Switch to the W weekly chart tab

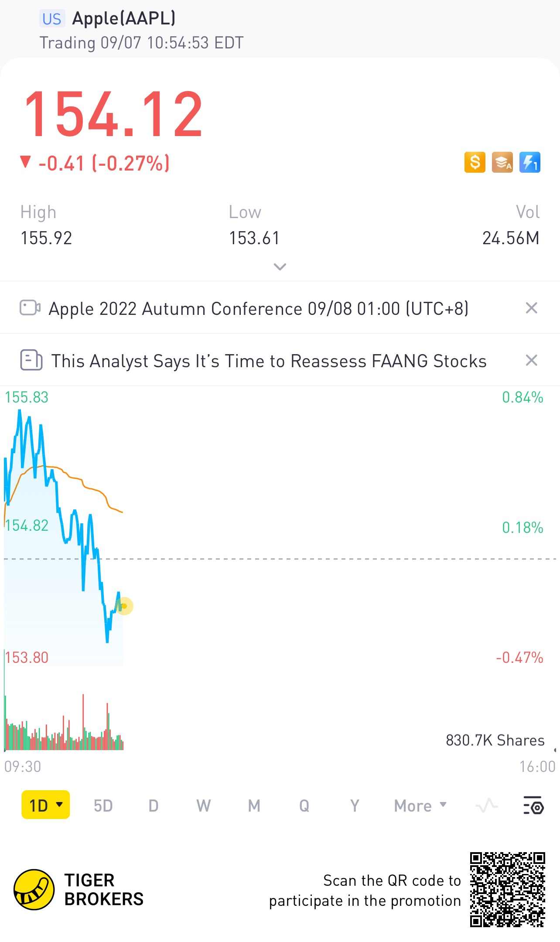(203, 805)
